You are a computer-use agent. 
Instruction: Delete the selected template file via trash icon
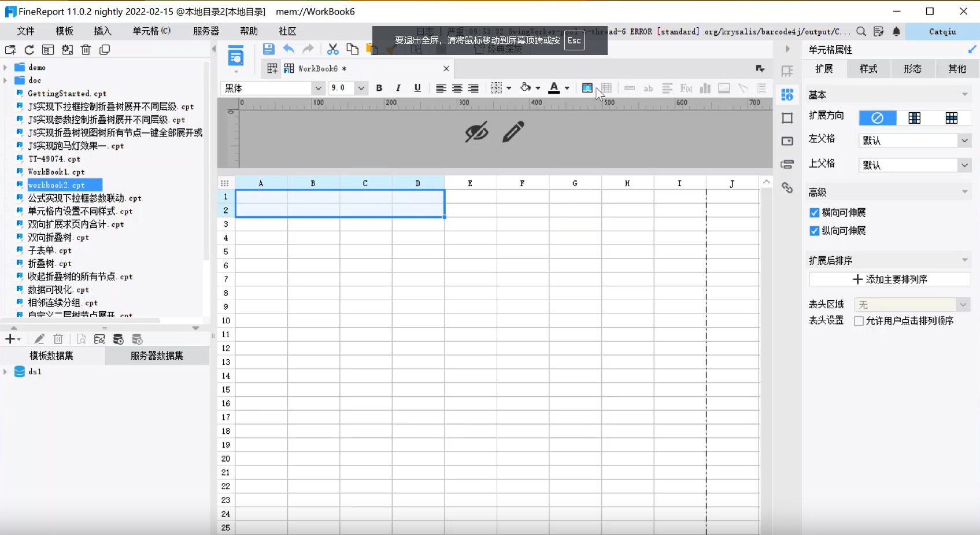86,50
